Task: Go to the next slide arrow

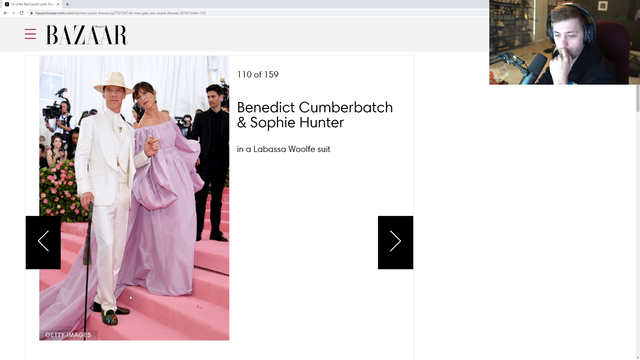Action: coord(395,242)
